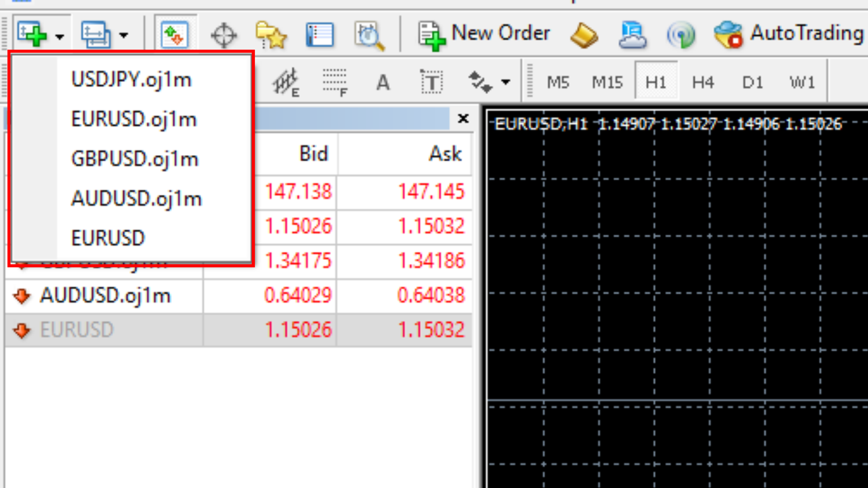Select EURUSD.oj1m from the symbol menu

click(x=134, y=118)
